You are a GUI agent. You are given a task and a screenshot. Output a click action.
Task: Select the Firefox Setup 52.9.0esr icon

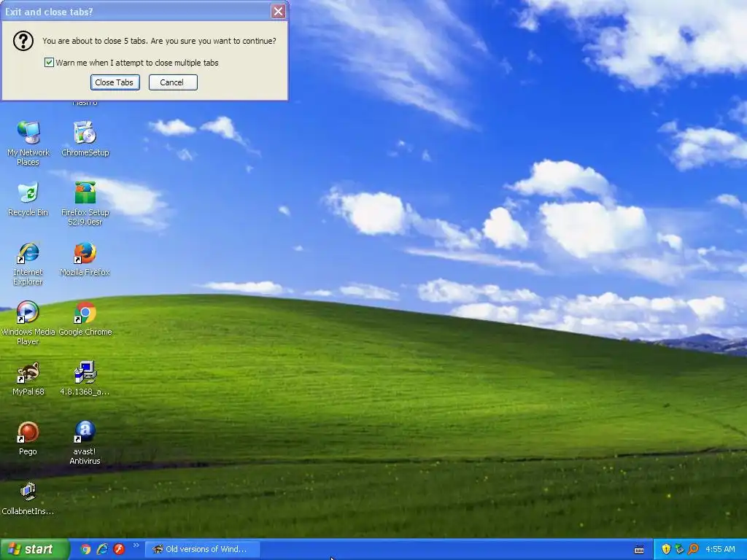[85, 203]
